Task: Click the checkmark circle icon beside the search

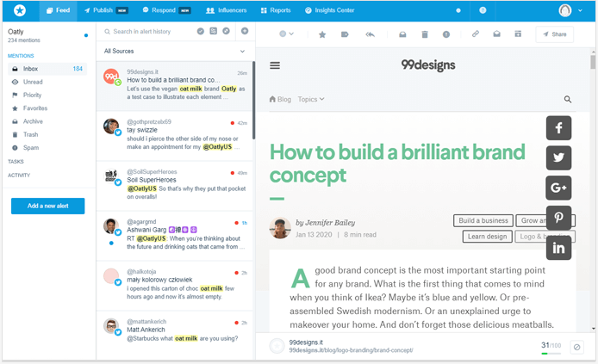Action: [x=201, y=31]
